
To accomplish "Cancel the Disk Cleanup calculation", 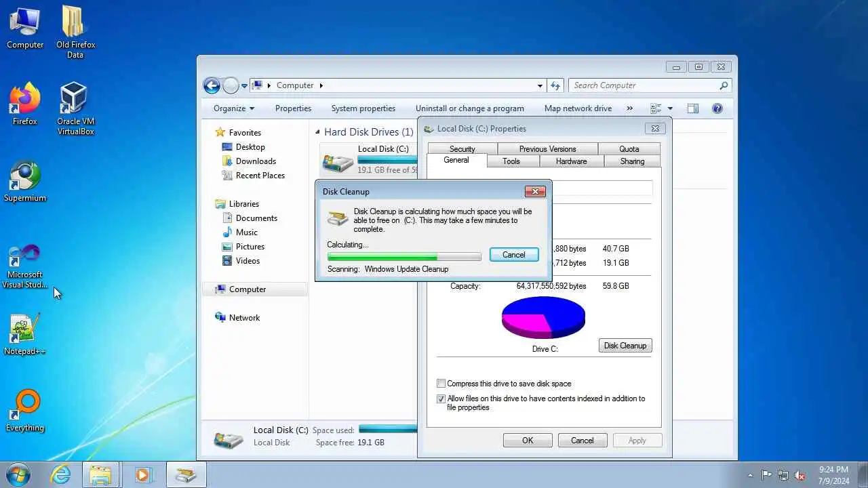I will (x=514, y=255).
